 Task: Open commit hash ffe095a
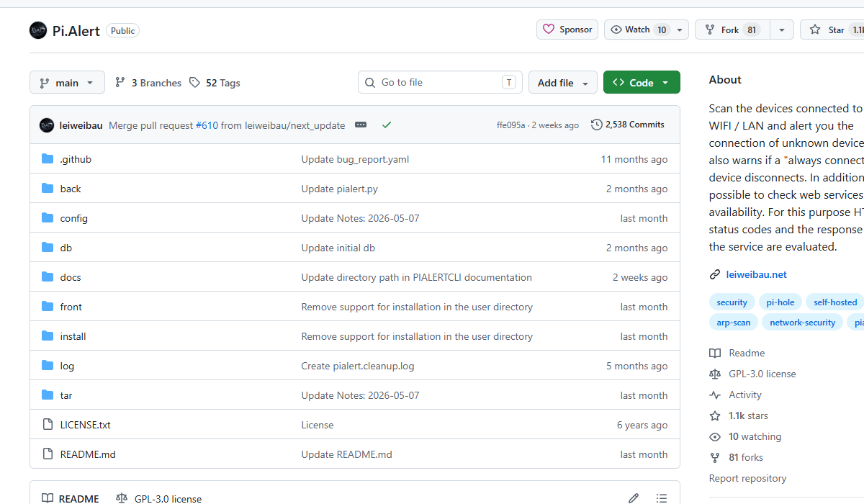point(511,125)
